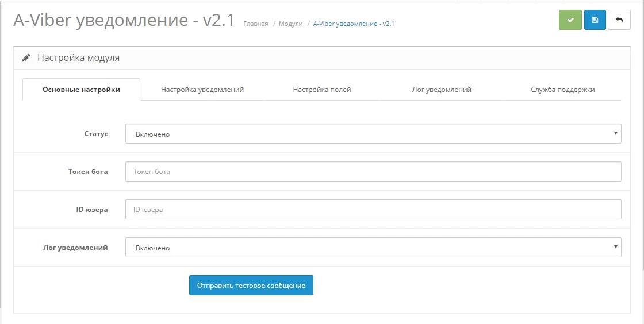Click the Токен бота field label
The width and height of the screenshot is (644, 324).
tap(88, 171)
